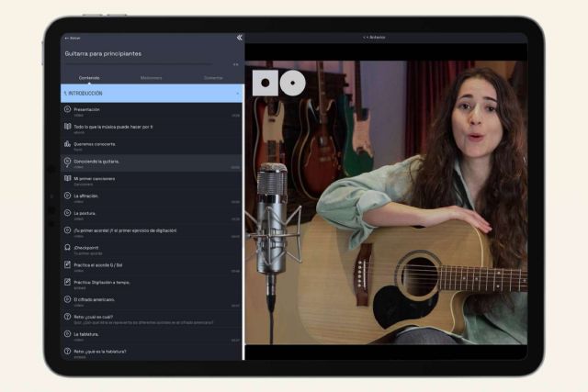Open the Comentar tab

coord(213,77)
